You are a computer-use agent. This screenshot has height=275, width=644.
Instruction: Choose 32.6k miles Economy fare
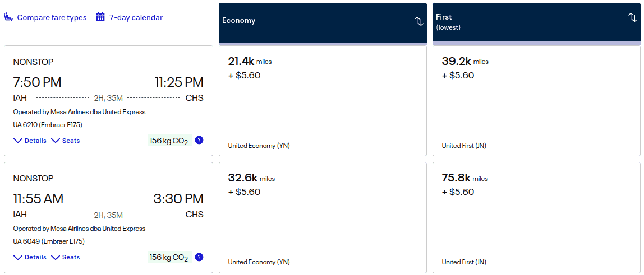323,217
